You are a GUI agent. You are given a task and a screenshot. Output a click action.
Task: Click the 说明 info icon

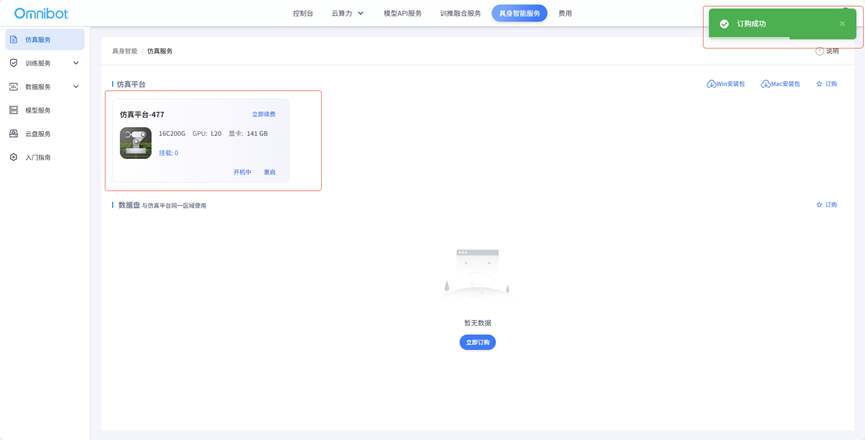coord(819,51)
